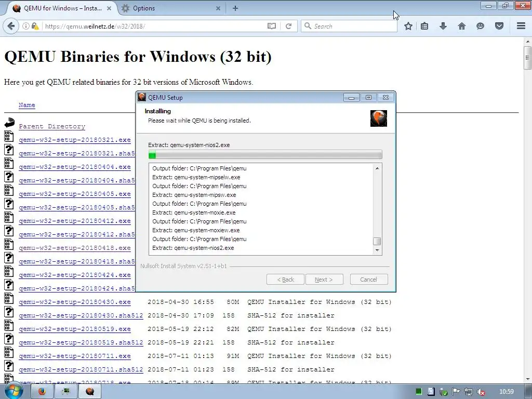
Task: Click the installer progress bar
Action: click(x=265, y=155)
